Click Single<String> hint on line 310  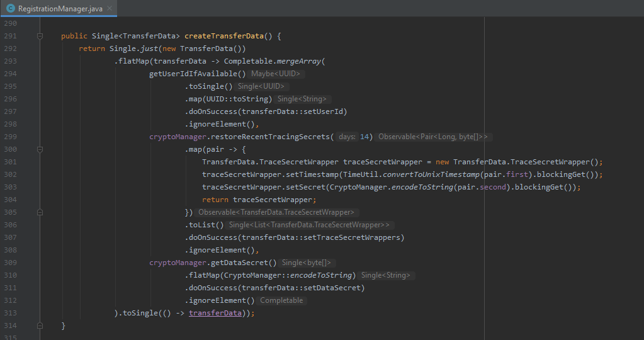pyautogui.click(x=386, y=276)
